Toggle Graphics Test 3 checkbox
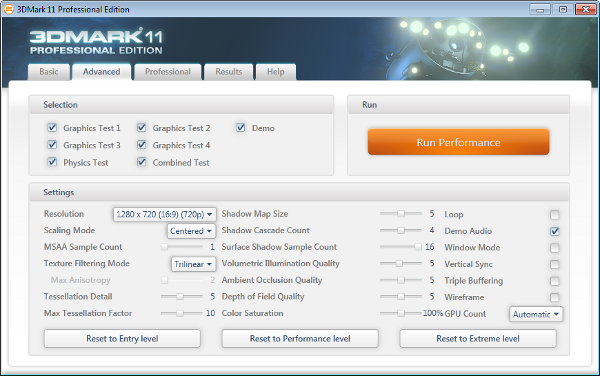Viewport: 600px width, 376px height. 52,145
